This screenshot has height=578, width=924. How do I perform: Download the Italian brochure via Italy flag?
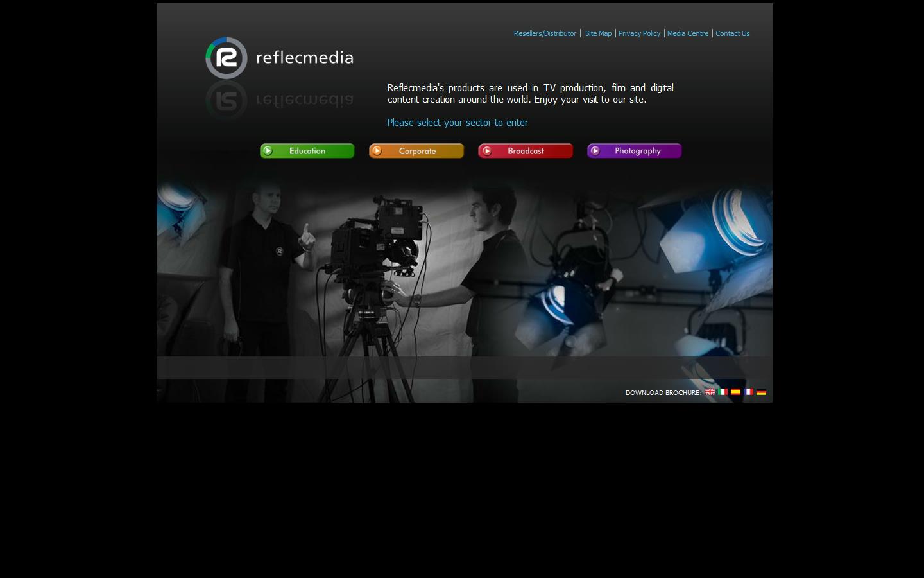point(723,392)
